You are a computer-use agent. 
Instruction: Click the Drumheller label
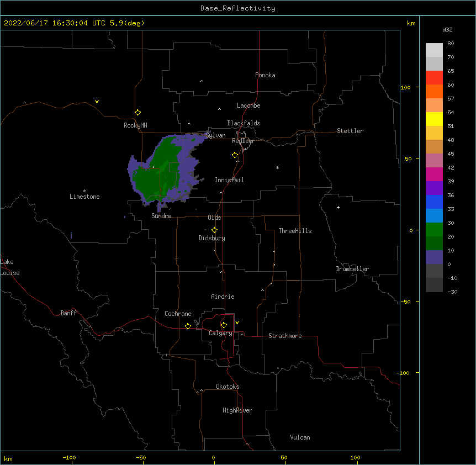coord(352,269)
